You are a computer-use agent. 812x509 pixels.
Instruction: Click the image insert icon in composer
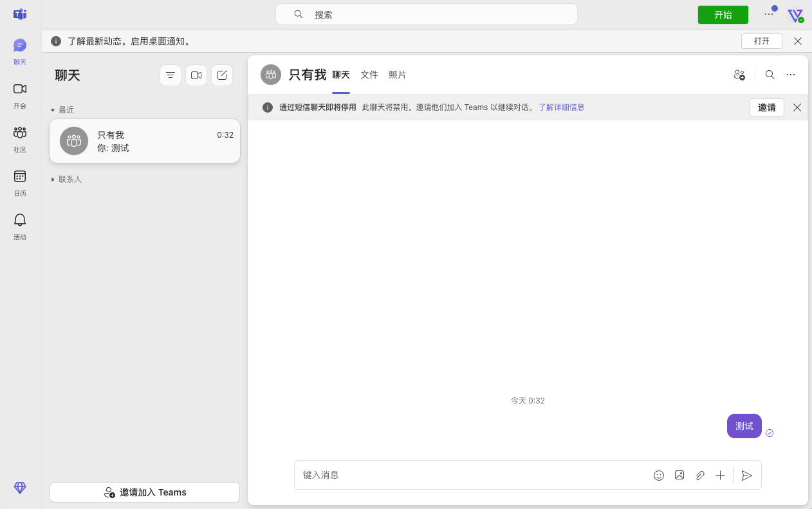(x=679, y=476)
